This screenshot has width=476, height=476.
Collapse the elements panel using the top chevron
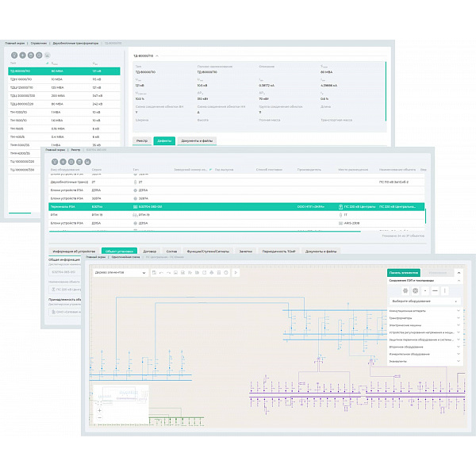point(459,273)
